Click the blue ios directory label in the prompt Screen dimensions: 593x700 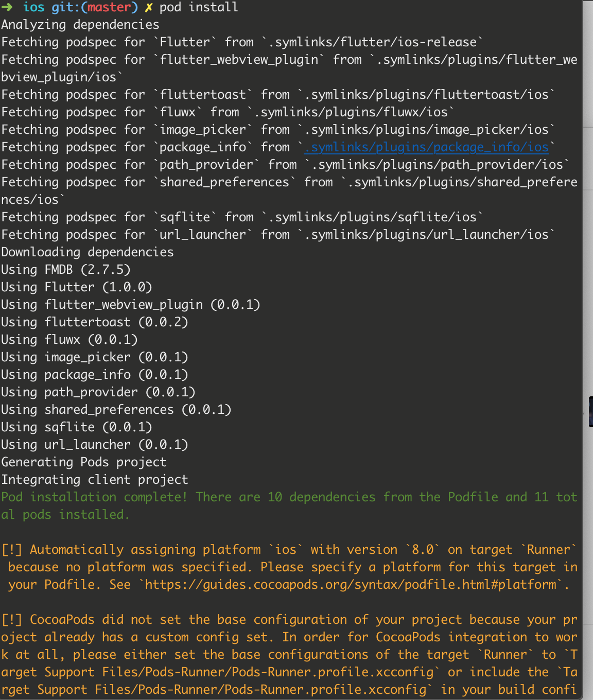(x=33, y=7)
